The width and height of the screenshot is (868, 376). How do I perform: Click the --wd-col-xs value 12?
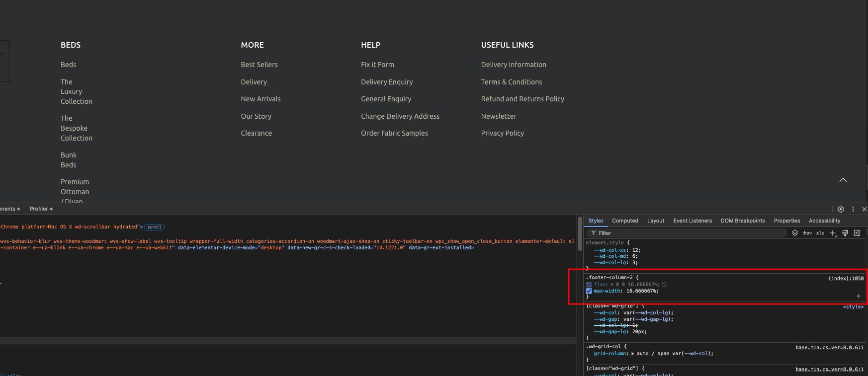[x=635, y=250]
